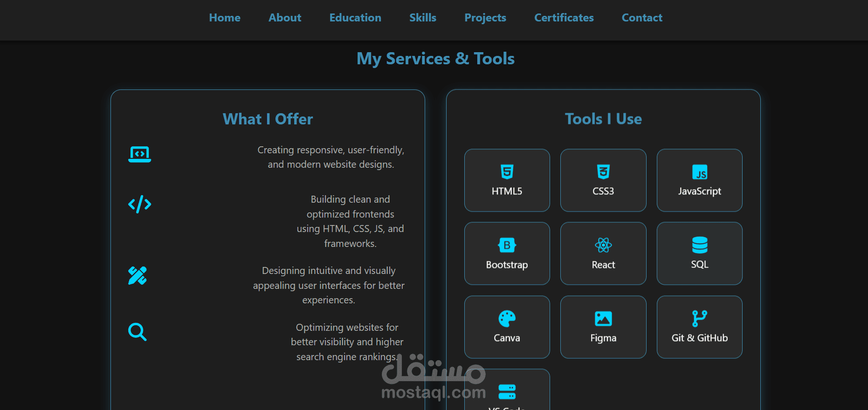Click the Bootstrap B icon

coord(507,245)
